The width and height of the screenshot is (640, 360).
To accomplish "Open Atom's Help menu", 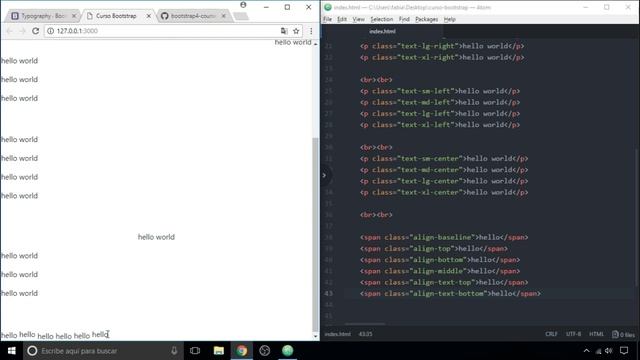I will 449,19.
